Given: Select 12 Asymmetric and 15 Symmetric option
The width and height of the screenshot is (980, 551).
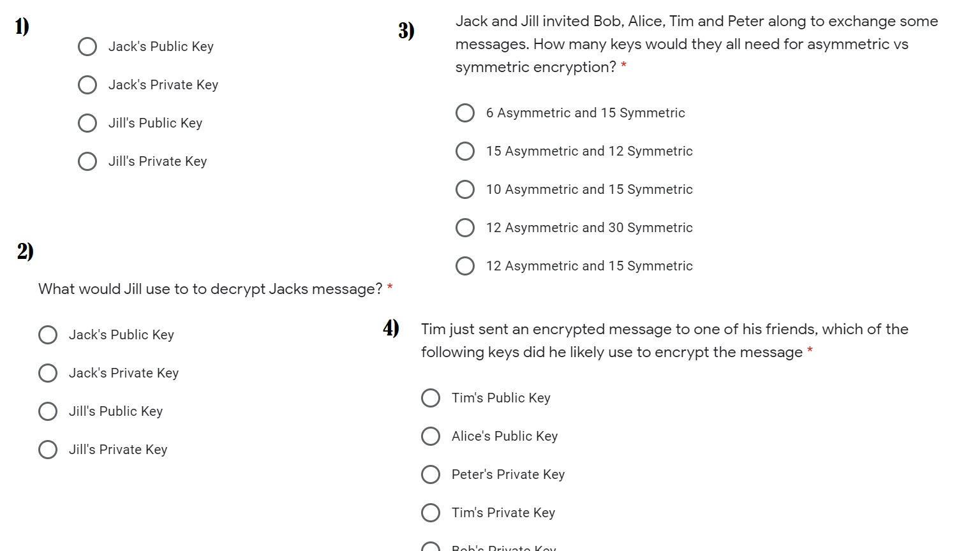Looking at the screenshot, I should click(x=465, y=266).
